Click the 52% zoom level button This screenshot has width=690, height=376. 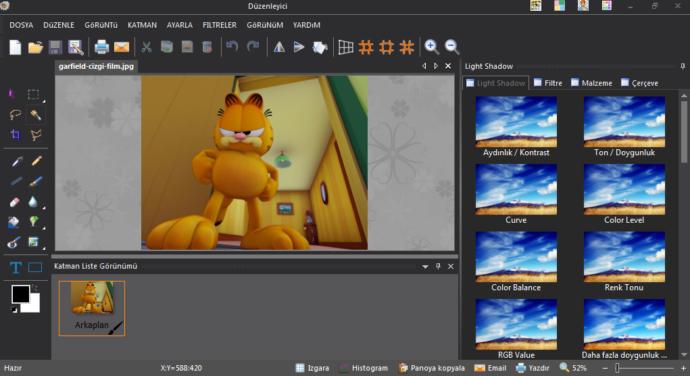tap(573, 368)
